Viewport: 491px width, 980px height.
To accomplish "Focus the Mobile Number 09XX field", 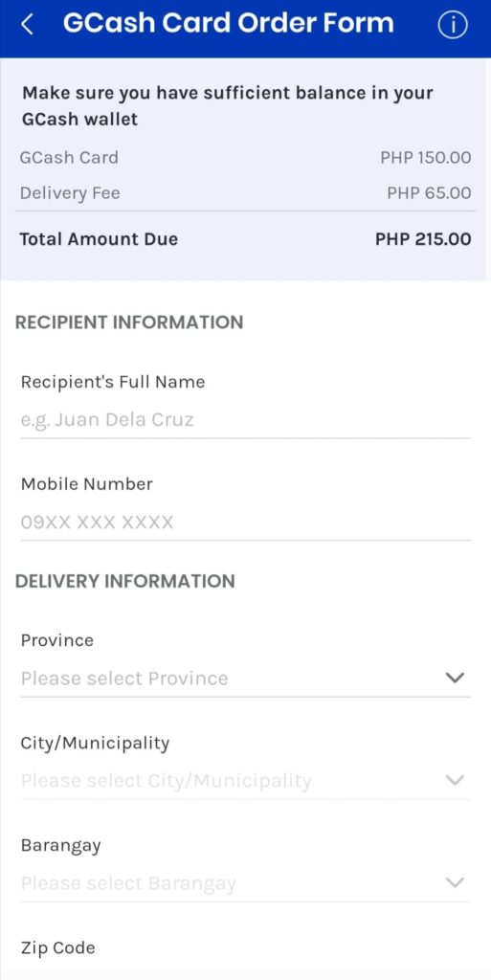I will pyautogui.click(x=245, y=523).
